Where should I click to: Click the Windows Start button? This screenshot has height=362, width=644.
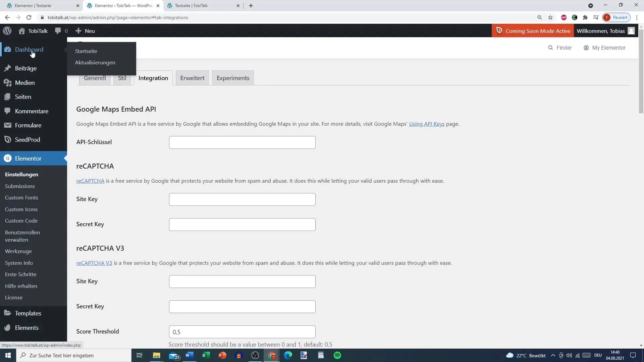[8, 355]
